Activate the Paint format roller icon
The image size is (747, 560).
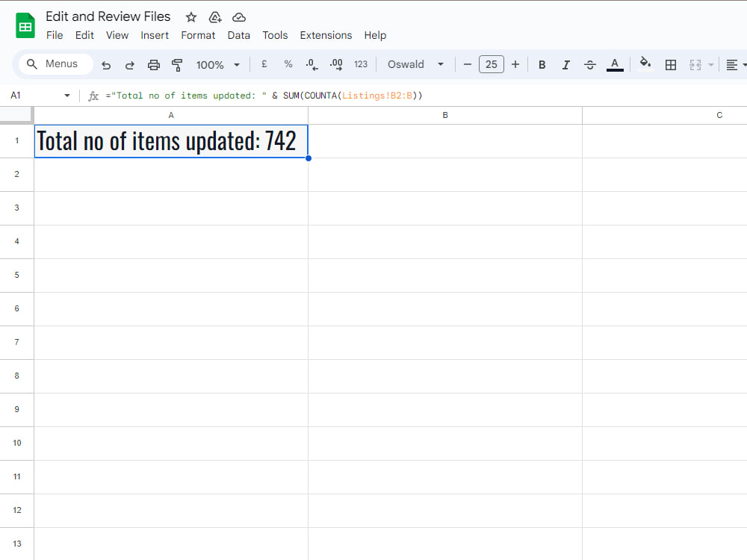(x=177, y=65)
